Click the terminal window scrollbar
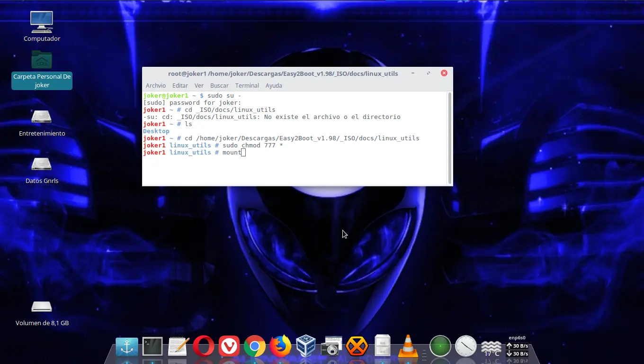 [x=449, y=137]
